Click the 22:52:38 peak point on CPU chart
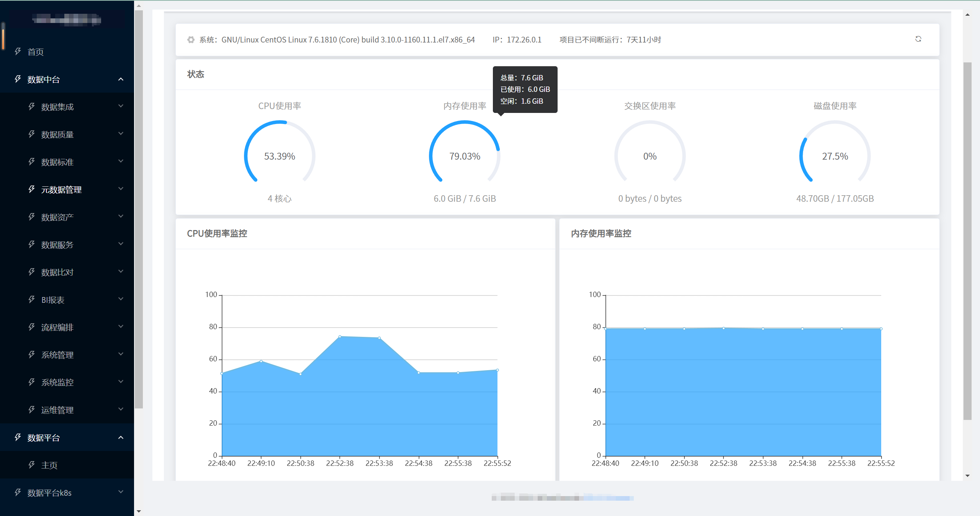This screenshot has width=980, height=516. 340,336
